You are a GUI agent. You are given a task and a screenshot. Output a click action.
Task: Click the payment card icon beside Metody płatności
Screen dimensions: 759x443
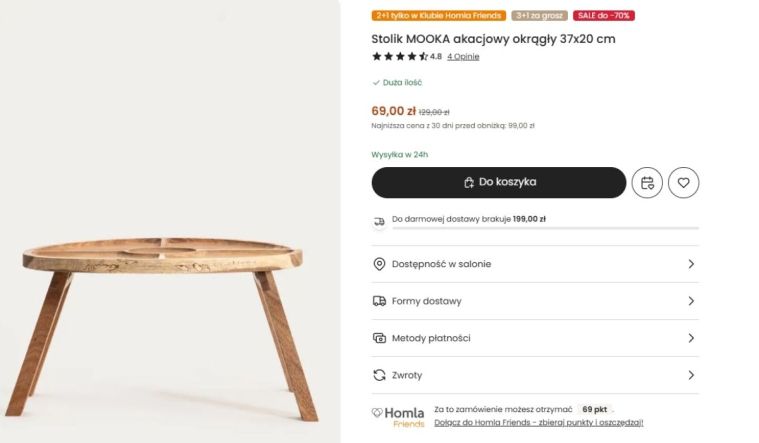[379, 338]
